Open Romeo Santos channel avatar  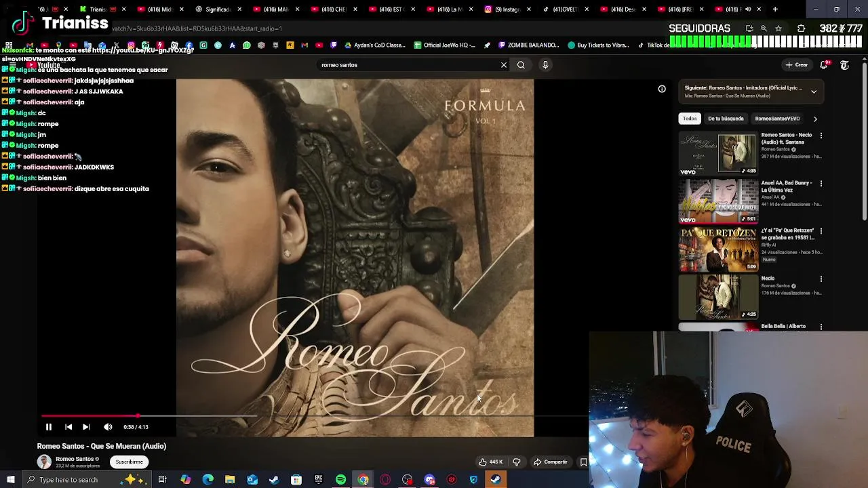click(x=44, y=462)
